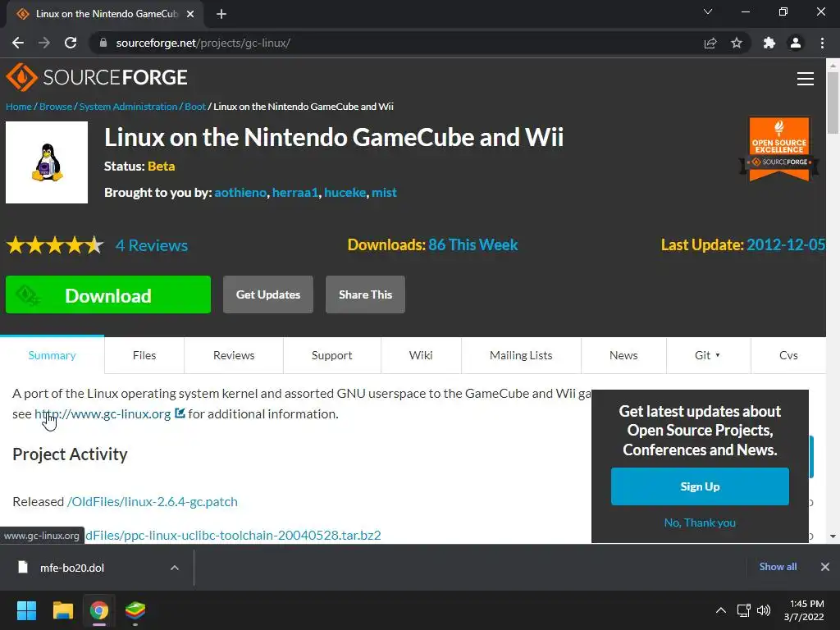Open the linux-2.6.4-gc.patch file link
This screenshot has height=630, width=840.
[x=152, y=501]
